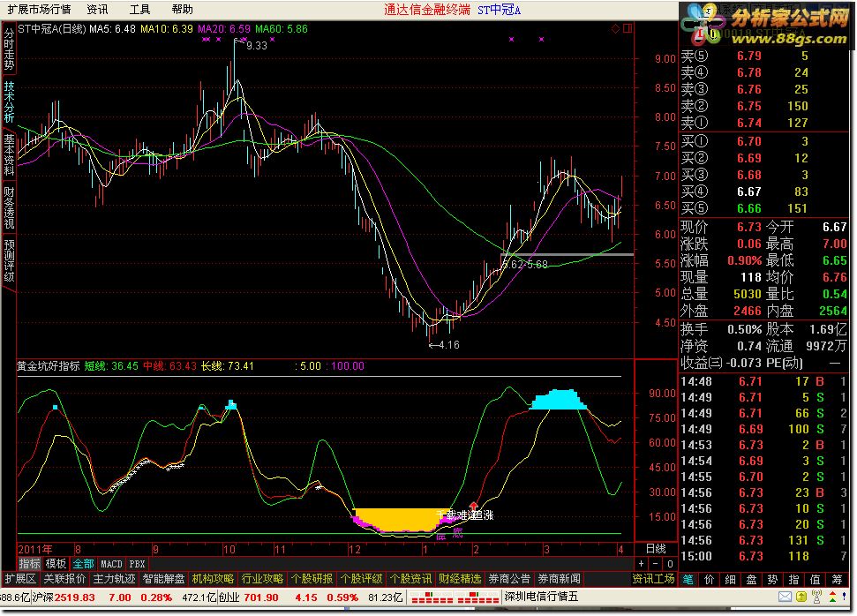Click the 4.16 low price label

coord(448,345)
